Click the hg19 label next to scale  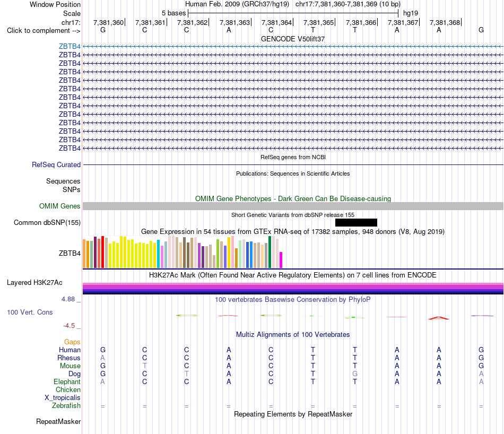(411, 13)
